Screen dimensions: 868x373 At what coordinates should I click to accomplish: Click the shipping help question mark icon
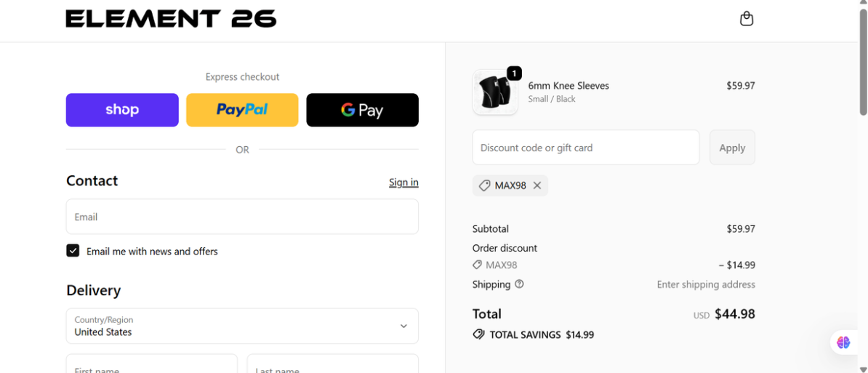519,284
